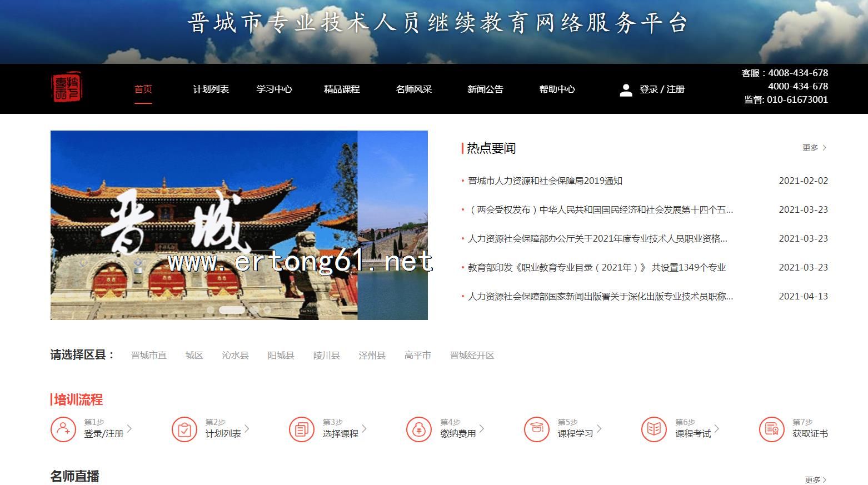Click step 6 课程考试 open book icon
The height and width of the screenshot is (485, 868).
click(x=654, y=429)
